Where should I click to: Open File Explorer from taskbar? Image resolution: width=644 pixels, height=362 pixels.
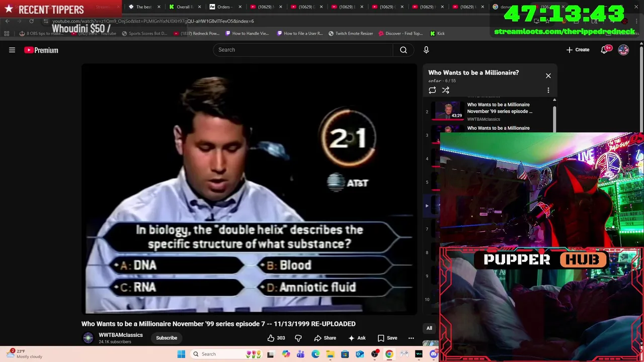(330, 354)
